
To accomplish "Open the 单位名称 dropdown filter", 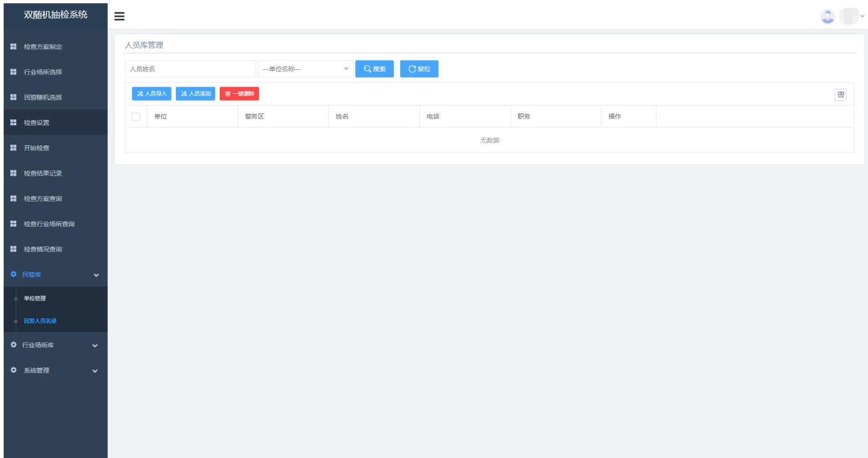I will pos(305,69).
